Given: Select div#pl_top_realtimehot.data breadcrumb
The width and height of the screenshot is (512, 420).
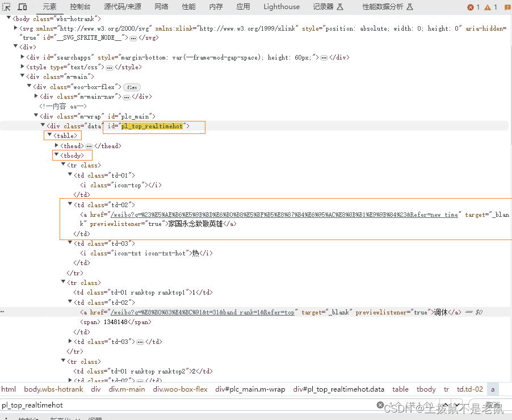Looking at the screenshot, I should click(339, 389).
